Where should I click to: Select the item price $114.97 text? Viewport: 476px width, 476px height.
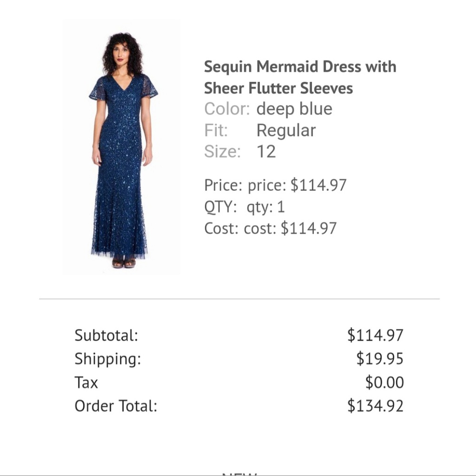(x=318, y=185)
